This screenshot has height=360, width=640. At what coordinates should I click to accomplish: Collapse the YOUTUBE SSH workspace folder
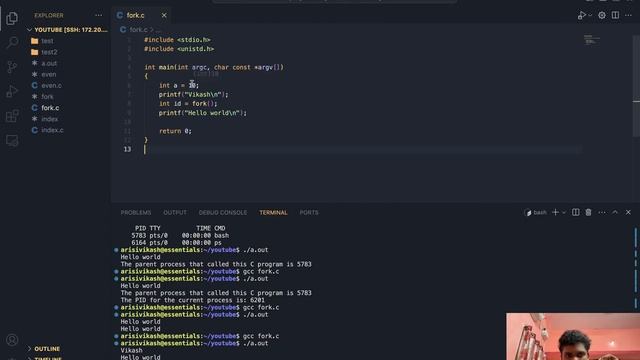point(67,30)
